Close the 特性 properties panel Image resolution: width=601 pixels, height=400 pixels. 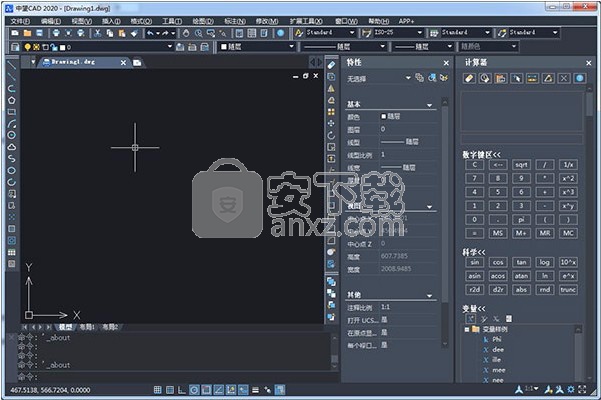(446, 61)
